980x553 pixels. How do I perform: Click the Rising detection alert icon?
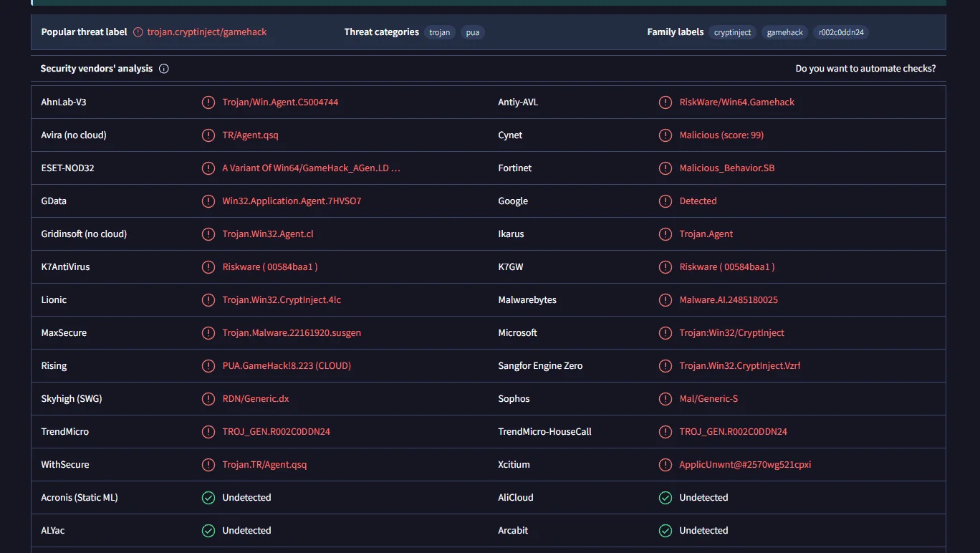pyautogui.click(x=208, y=366)
